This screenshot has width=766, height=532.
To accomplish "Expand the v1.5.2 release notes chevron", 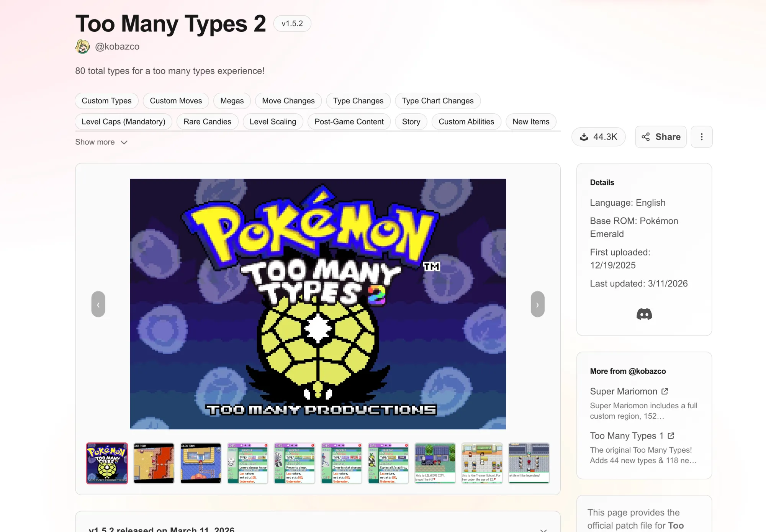I will [543, 530].
